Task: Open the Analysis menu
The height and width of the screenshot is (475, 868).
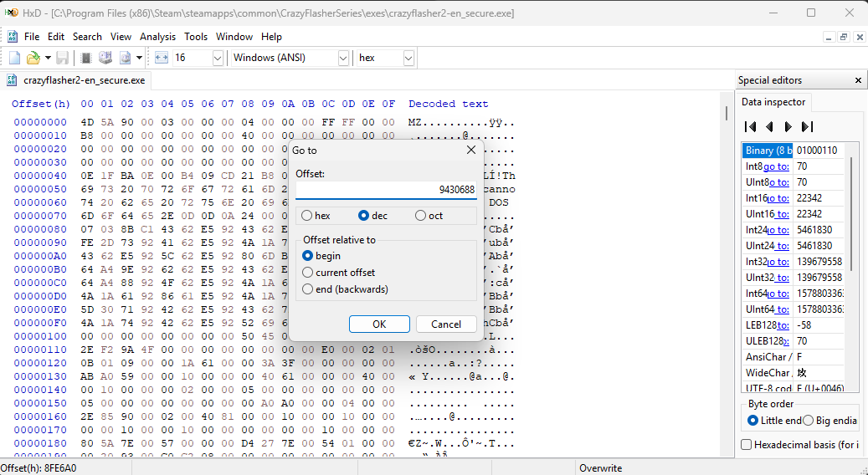Action: (x=157, y=37)
